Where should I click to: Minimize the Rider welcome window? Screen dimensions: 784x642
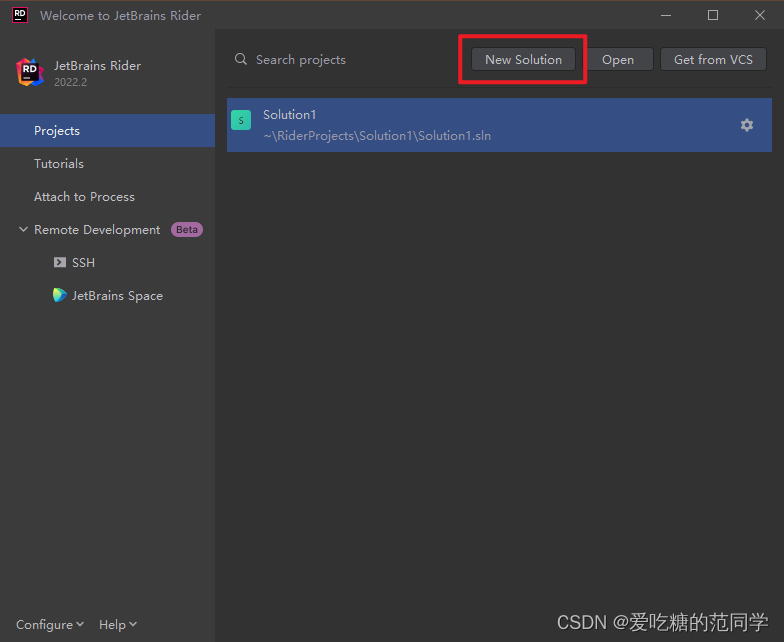pyautogui.click(x=666, y=16)
